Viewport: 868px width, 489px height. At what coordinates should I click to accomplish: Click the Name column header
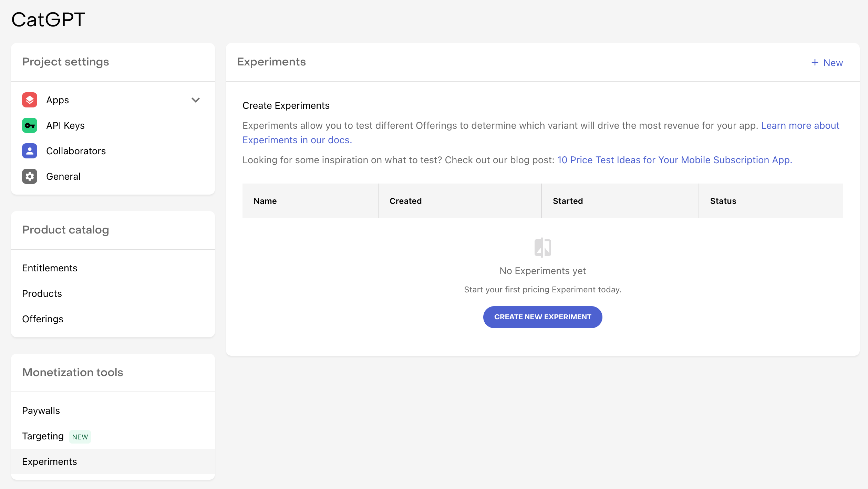tap(310, 201)
